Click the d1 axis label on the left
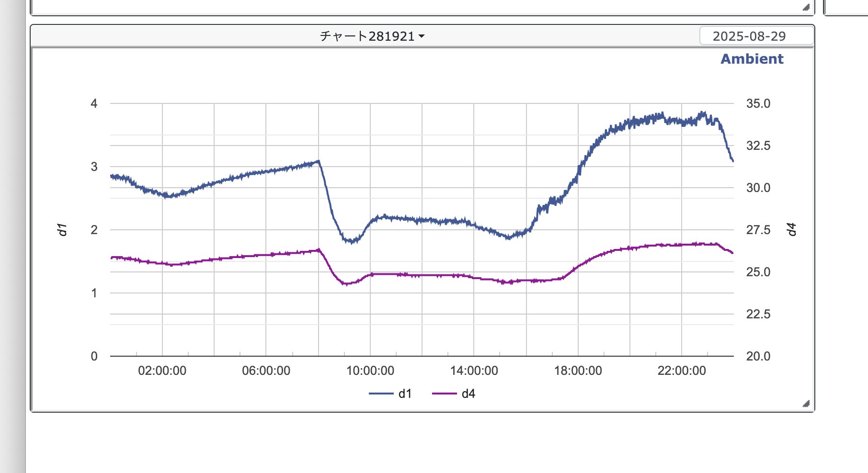868x473 pixels. pyautogui.click(x=62, y=229)
